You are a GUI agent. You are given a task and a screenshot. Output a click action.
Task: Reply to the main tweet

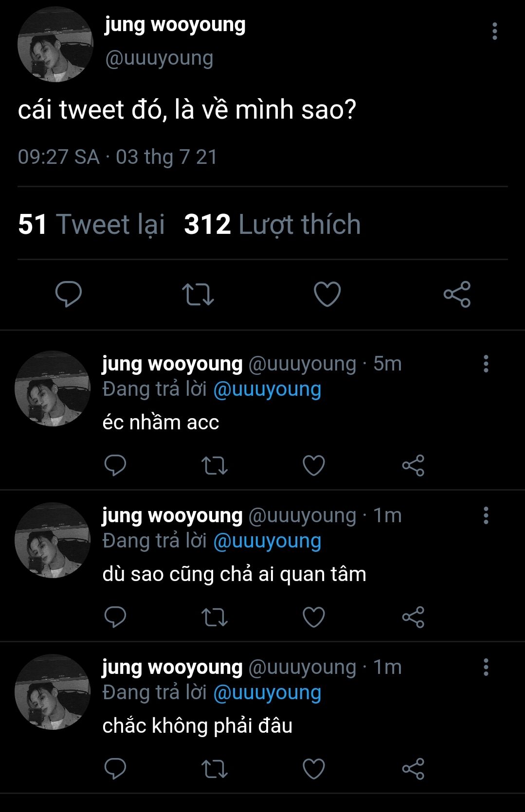69,294
